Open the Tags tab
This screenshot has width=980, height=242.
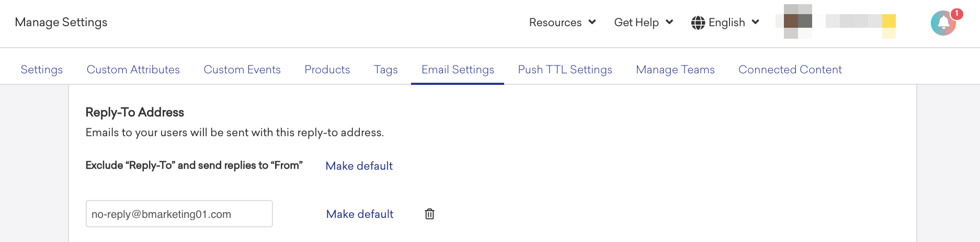coord(386,70)
